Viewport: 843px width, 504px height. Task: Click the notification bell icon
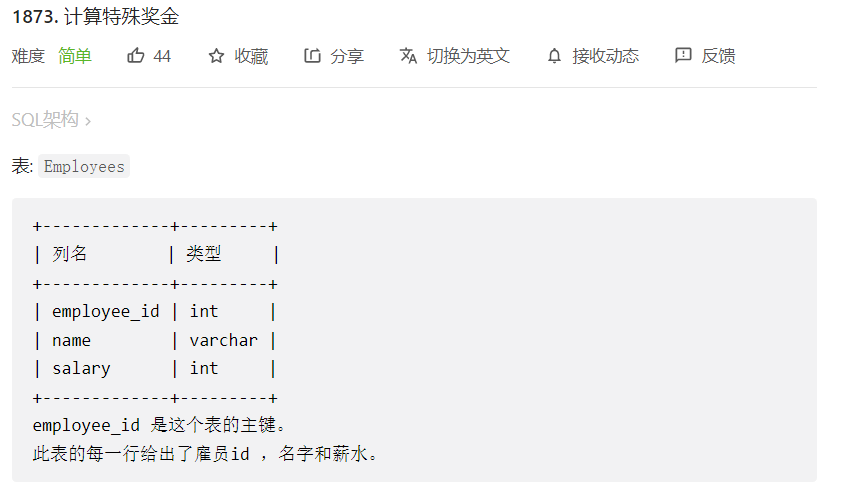coord(554,56)
